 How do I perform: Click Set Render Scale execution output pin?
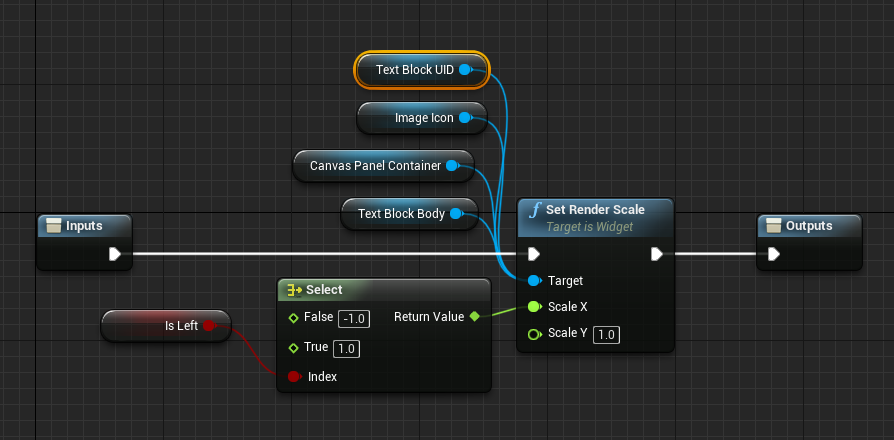click(x=657, y=254)
